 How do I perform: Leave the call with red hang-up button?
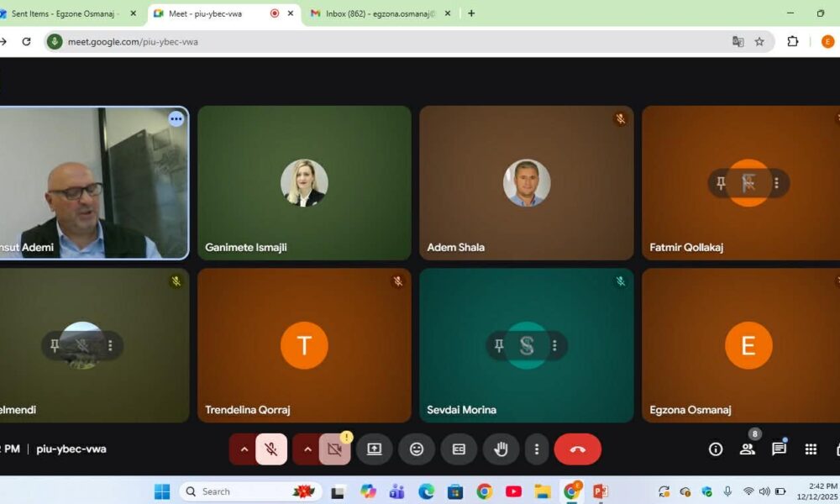point(578,449)
